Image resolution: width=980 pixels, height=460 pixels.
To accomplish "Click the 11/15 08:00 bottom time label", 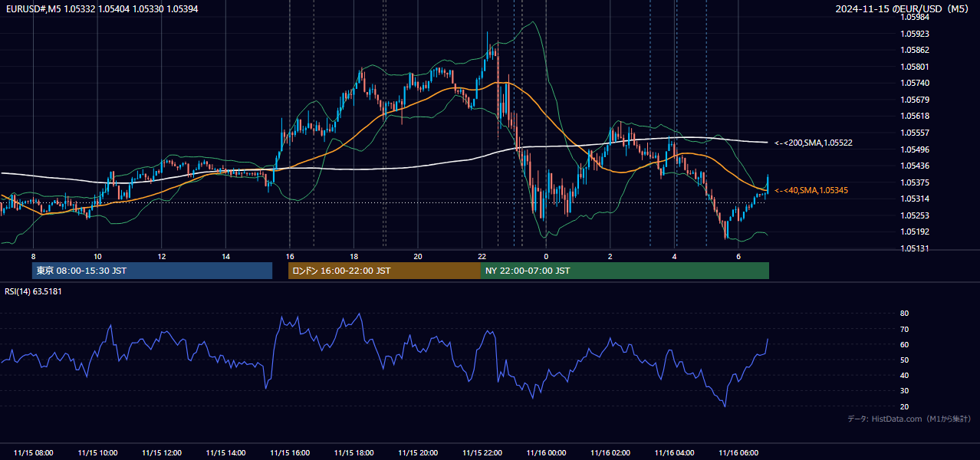I will click(x=34, y=453).
